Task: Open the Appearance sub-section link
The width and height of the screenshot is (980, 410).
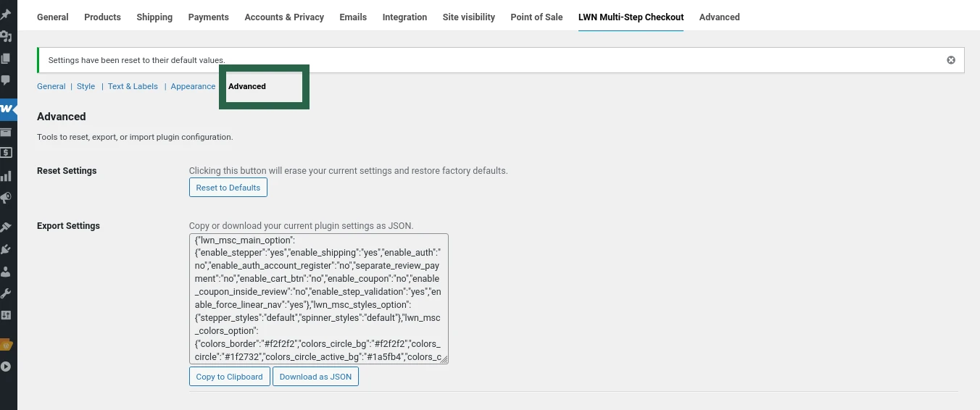Action: tap(193, 86)
